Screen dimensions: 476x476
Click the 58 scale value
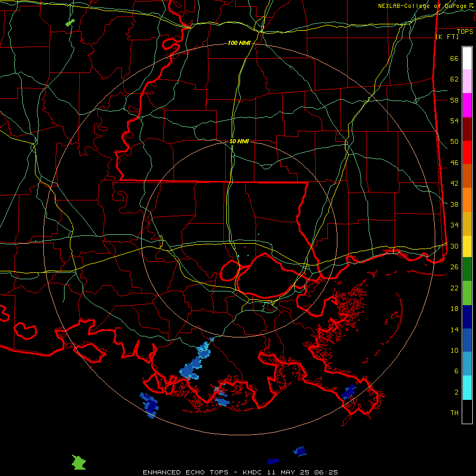click(454, 100)
